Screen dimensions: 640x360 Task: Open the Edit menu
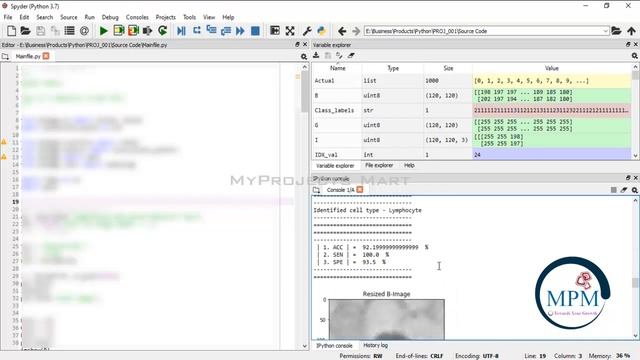click(x=24, y=17)
